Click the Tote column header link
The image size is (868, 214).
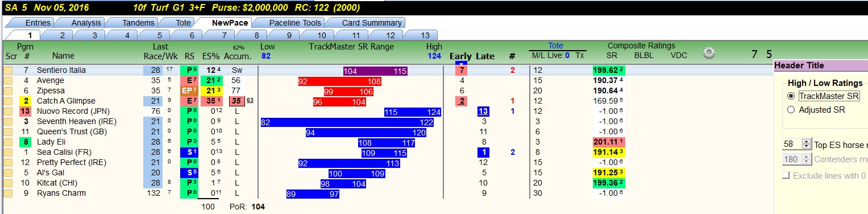(555, 46)
